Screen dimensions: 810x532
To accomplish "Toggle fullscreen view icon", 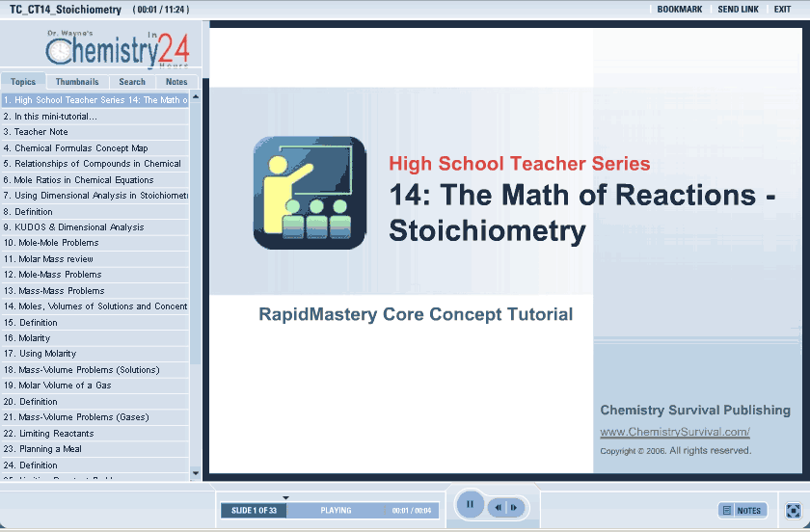I will click(x=793, y=510).
